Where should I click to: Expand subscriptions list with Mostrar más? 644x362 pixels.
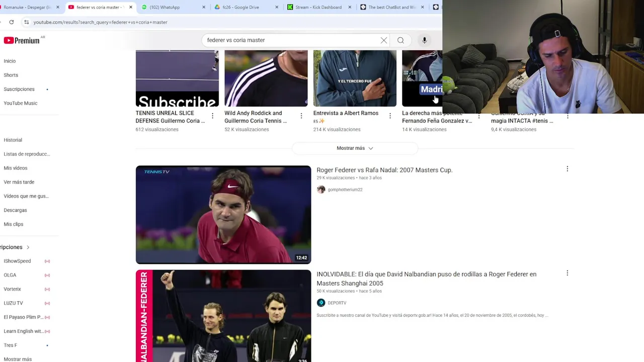(x=18, y=359)
